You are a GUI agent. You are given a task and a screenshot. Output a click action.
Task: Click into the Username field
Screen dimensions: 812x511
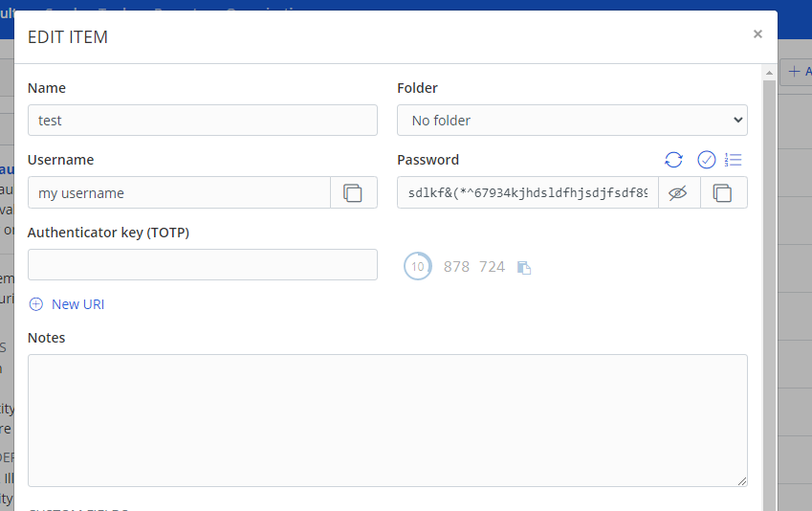pyautogui.click(x=179, y=192)
